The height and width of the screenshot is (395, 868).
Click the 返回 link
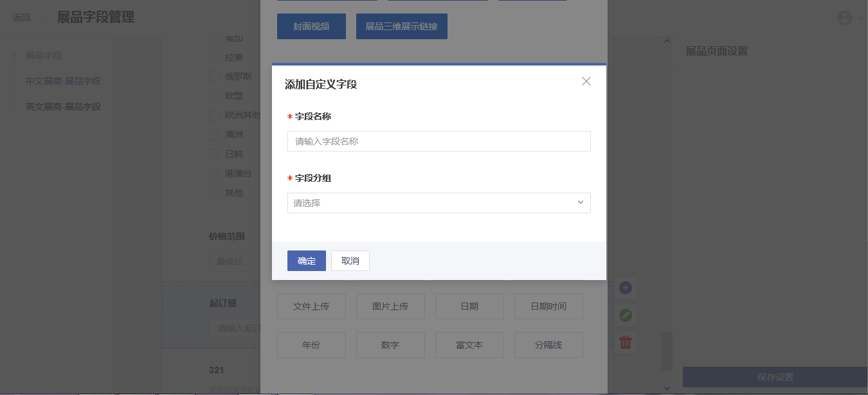point(22,17)
